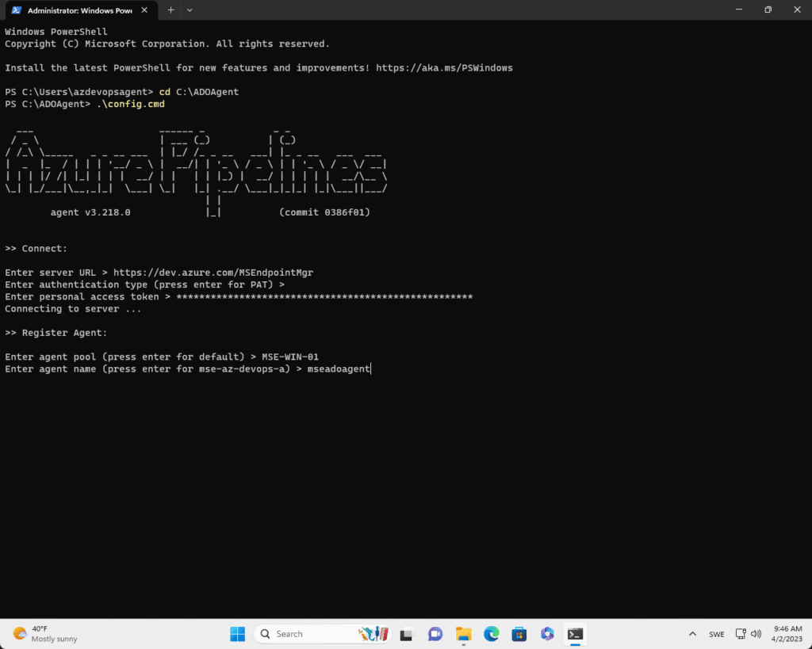This screenshot has width=812, height=649.
Task: Open network settings tray icon
Action: click(x=741, y=634)
